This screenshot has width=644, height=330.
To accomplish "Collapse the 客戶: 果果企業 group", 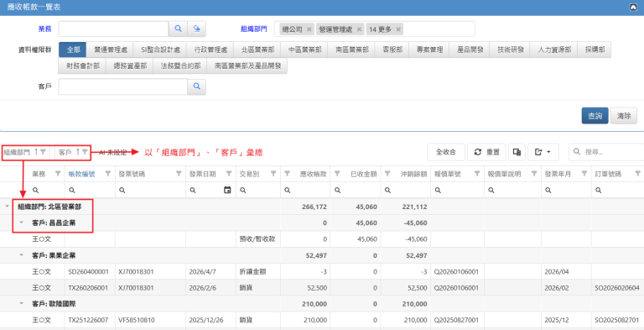I will point(22,255).
